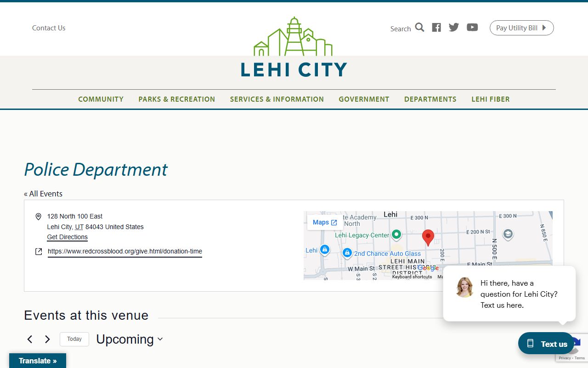Viewport: 588px width, 368px height.
Task: Go to previous events arrow
Action: (30, 339)
